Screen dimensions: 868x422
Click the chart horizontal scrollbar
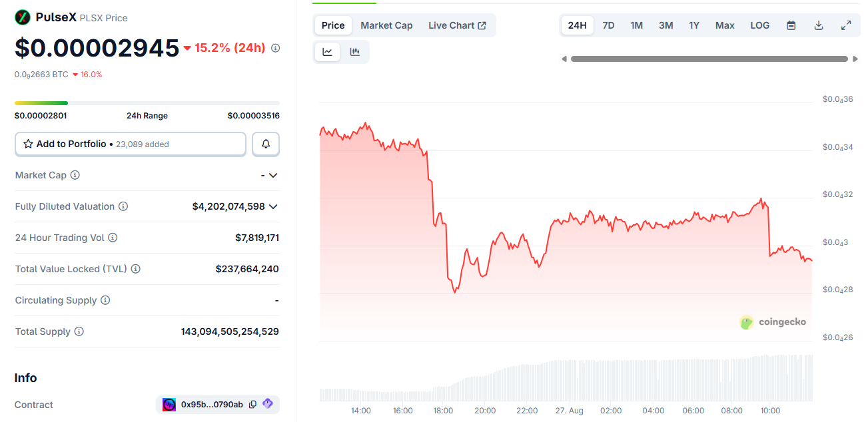tap(709, 59)
